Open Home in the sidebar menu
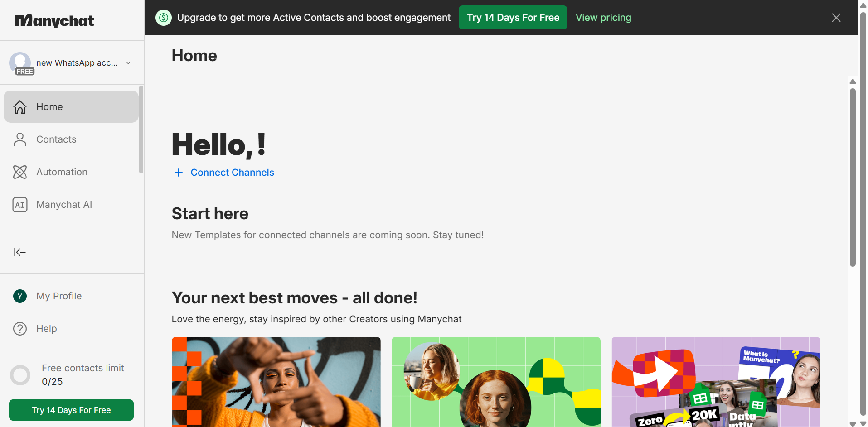The width and height of the screenshot is (868, 427). click(x=71, y=107)
